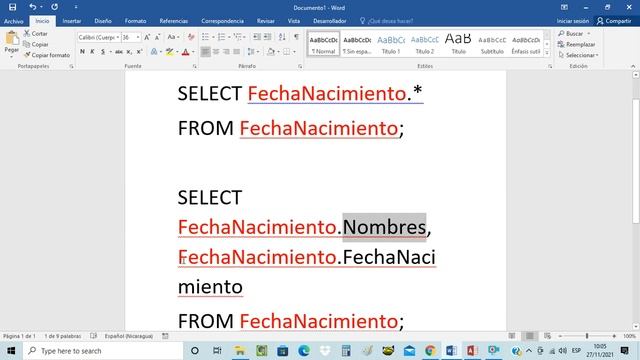Click the Windows taskbar search box
The height and width of the screenshot is (360, 640).
(x=103, y=351)
